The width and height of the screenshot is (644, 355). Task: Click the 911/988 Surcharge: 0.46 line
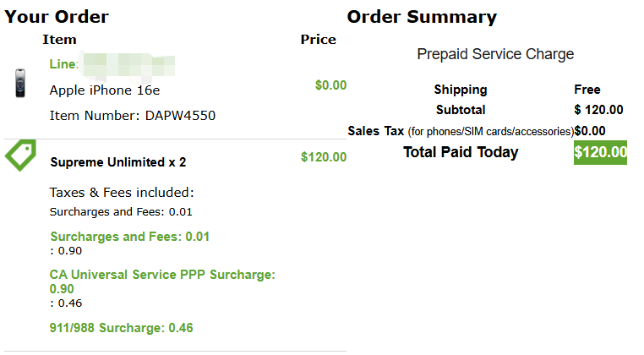pos(121,327)
